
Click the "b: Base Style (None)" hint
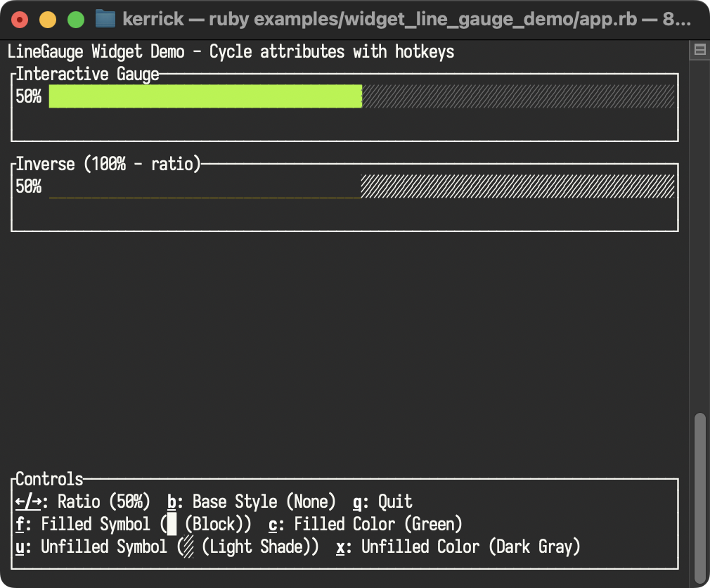point(251,501)
